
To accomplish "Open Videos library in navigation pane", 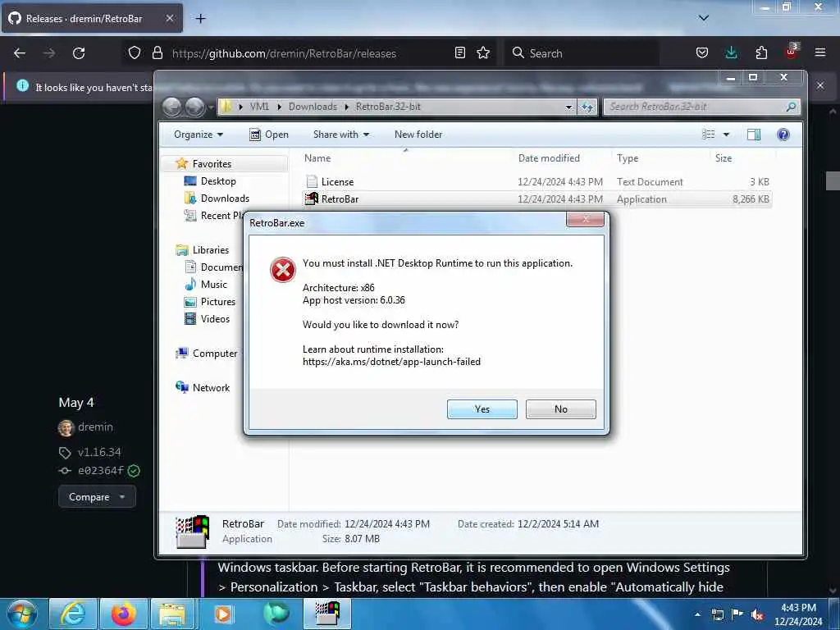I will coord(215,319).
